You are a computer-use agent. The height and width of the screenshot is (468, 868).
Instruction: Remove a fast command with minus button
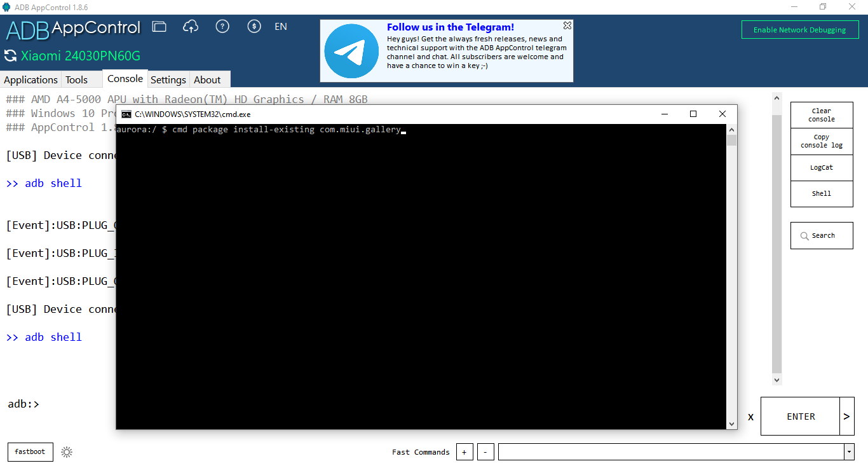click(485, 452)
